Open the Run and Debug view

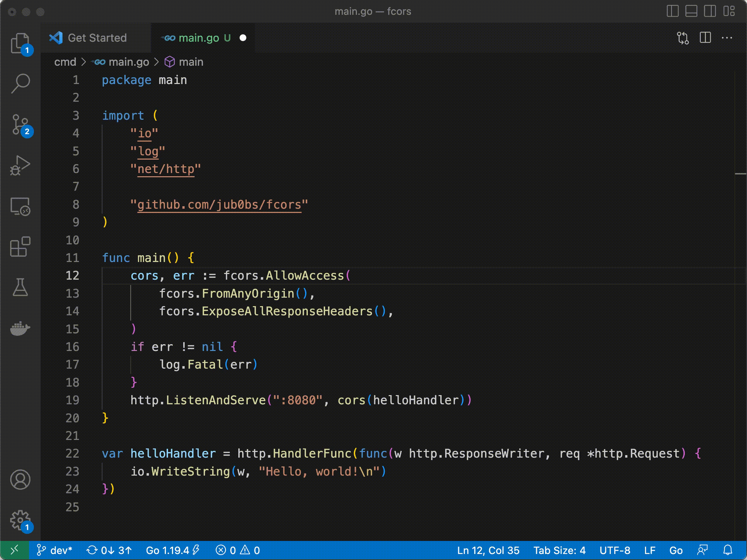pyautogui.click(x=20, y=165)
